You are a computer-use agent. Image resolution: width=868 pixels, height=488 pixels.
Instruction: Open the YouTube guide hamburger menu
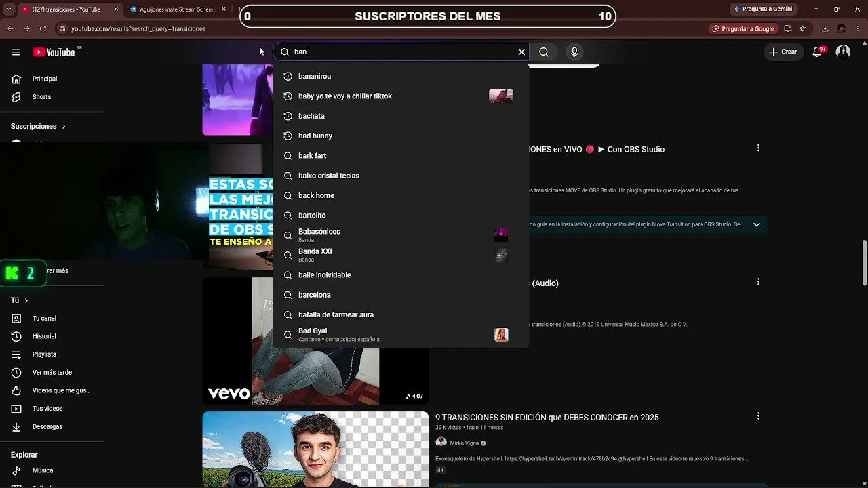(x=16, y=52)
